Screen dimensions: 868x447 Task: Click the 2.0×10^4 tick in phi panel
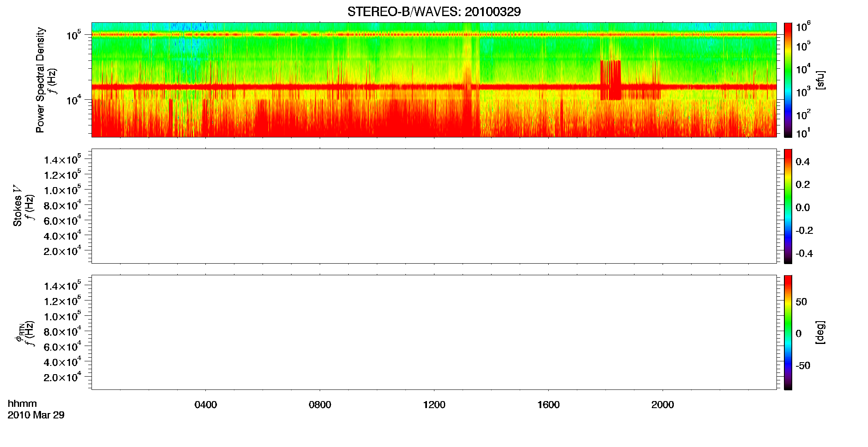pos(63,376)
